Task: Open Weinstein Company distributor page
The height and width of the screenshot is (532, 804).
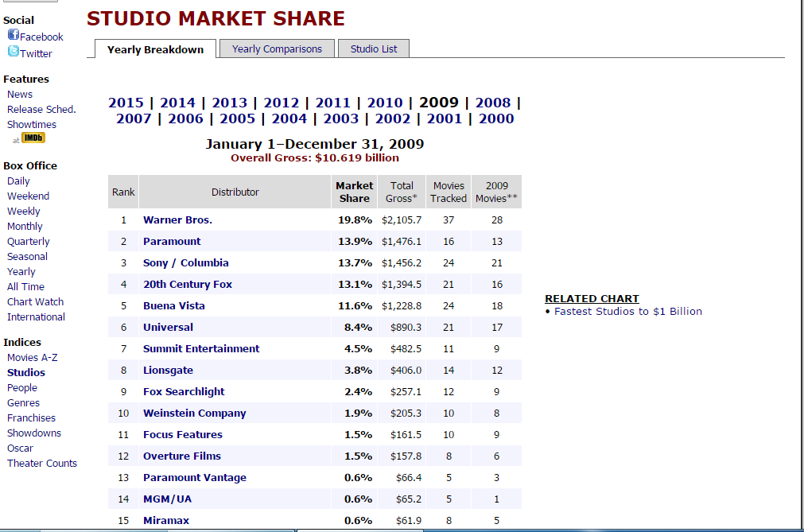Action: [x=194, y=413]
